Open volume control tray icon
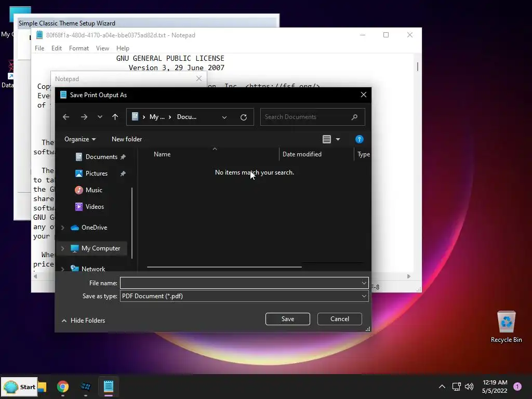This screenshot has height=399, width=532. (x=469, y=387)
